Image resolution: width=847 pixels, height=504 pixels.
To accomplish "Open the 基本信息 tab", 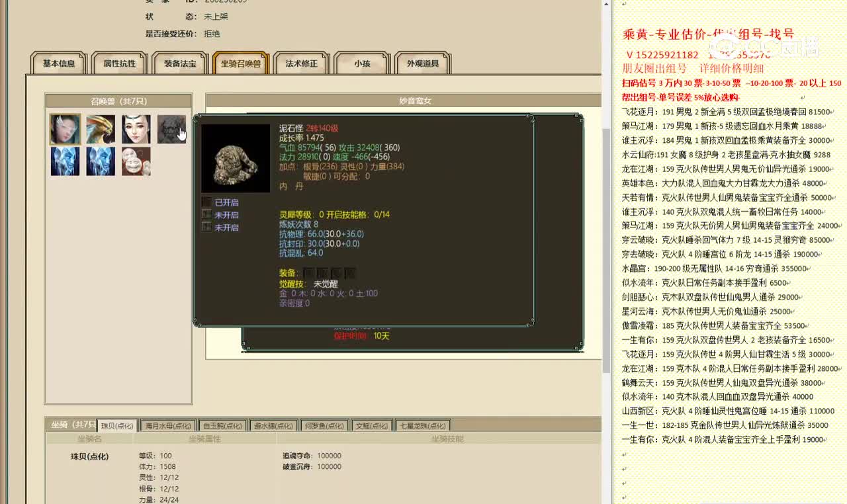I will tap(59, 63).
